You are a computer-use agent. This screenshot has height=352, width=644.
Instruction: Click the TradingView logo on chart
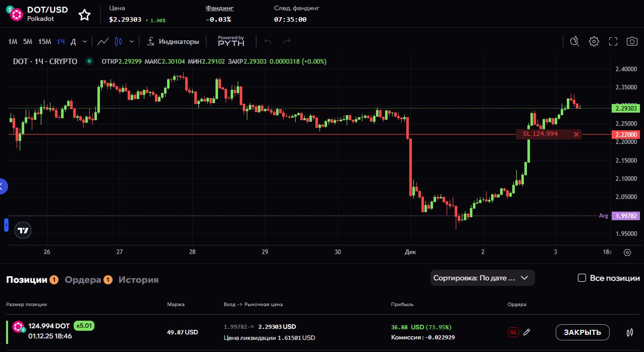(x=23, y=230)
